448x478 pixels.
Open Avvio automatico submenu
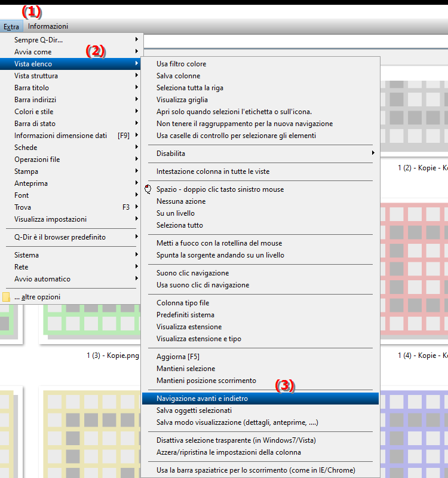(70, 278)
